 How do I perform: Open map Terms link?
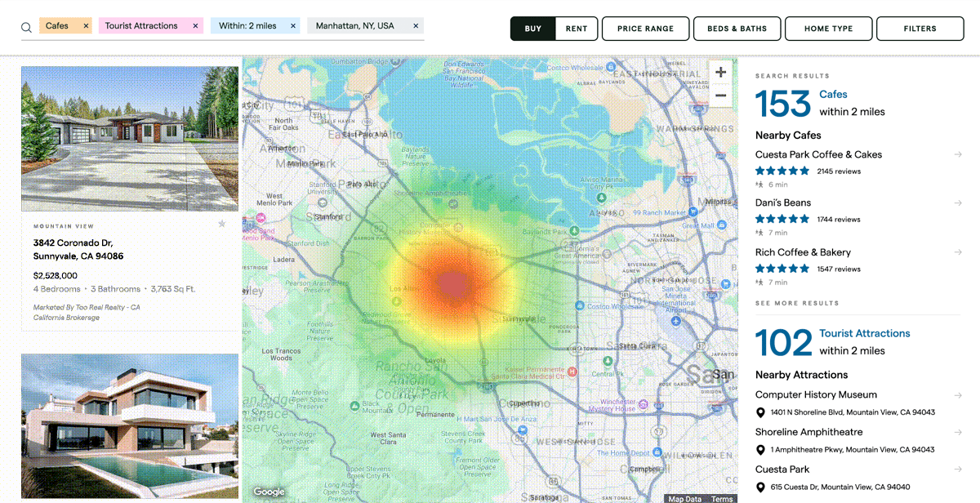point(722,499)
